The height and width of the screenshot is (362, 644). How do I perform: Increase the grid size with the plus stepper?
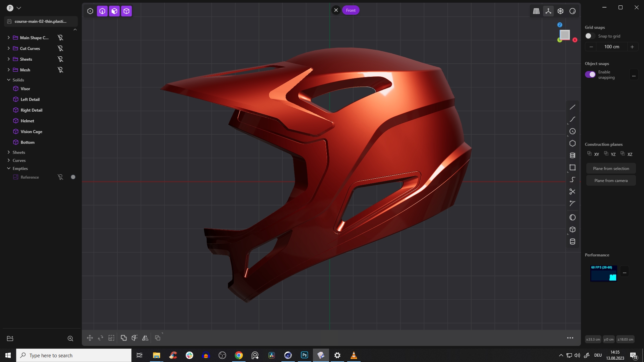[x=632, y=47]
